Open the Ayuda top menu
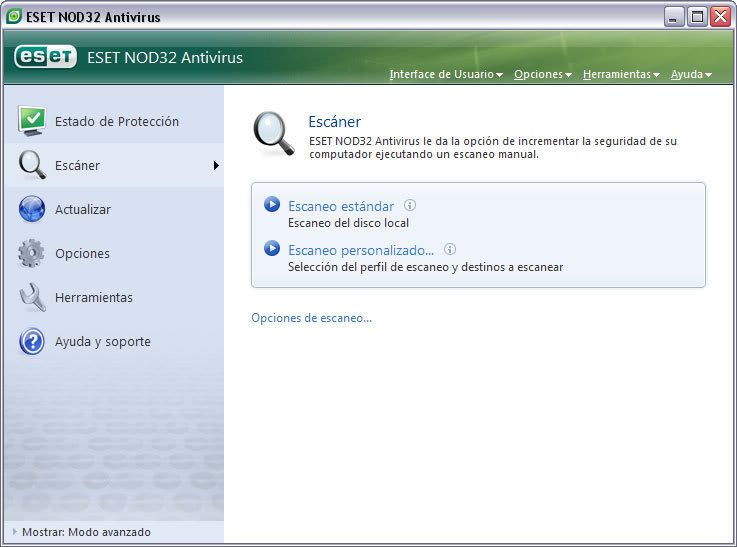 pyautogui.click(x=691, y=74)
